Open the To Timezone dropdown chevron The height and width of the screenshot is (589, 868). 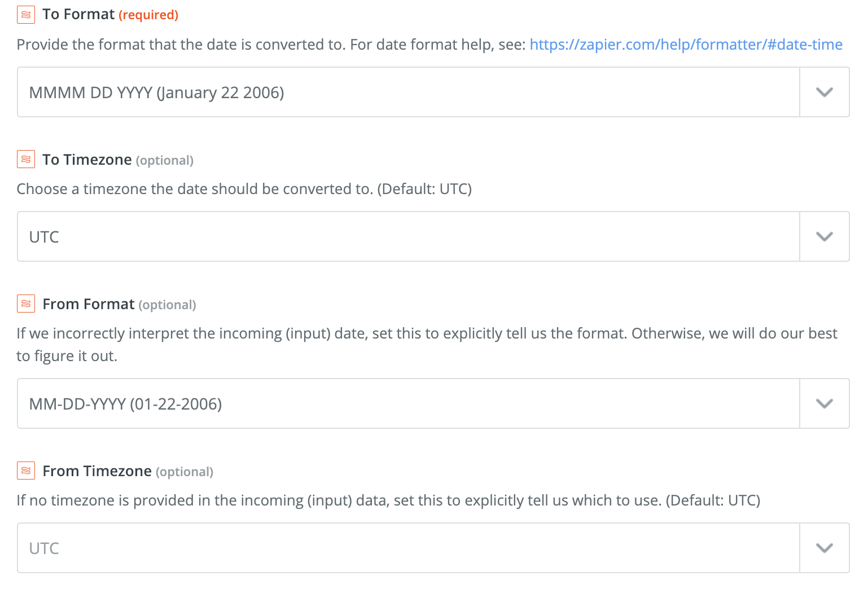(824, 237)
